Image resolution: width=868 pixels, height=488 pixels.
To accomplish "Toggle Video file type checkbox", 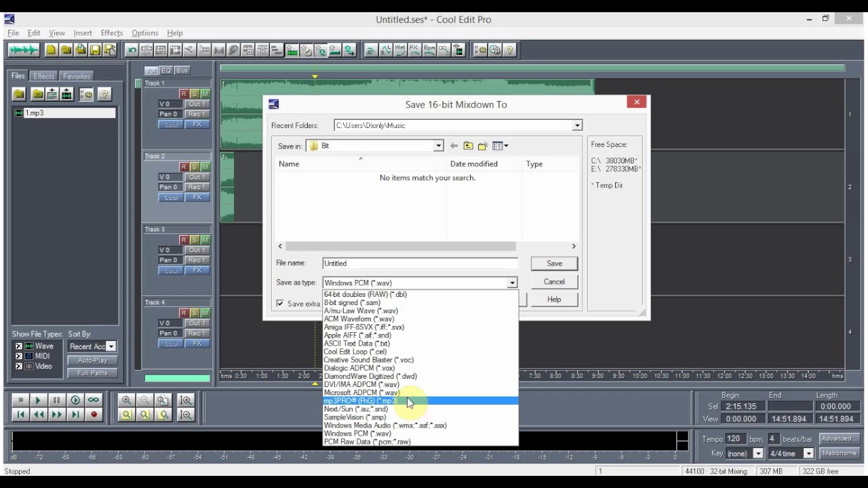I will tap(19, 367).
